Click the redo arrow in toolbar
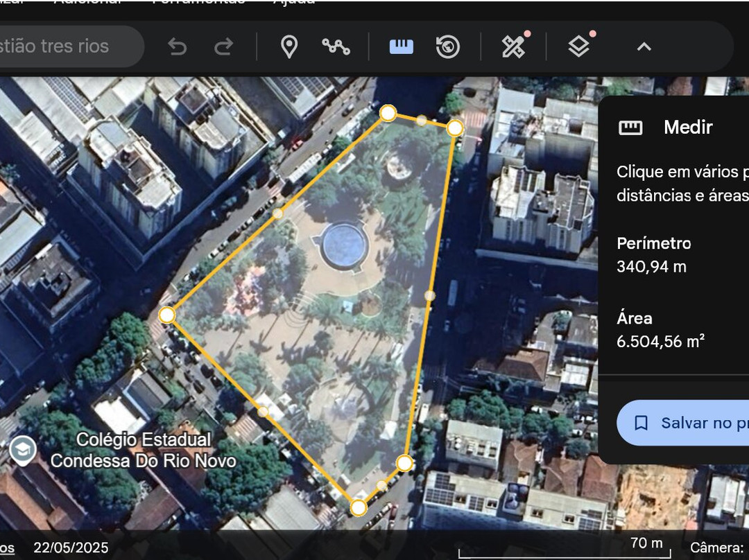The image size is (749, 560). pos(223,46)
